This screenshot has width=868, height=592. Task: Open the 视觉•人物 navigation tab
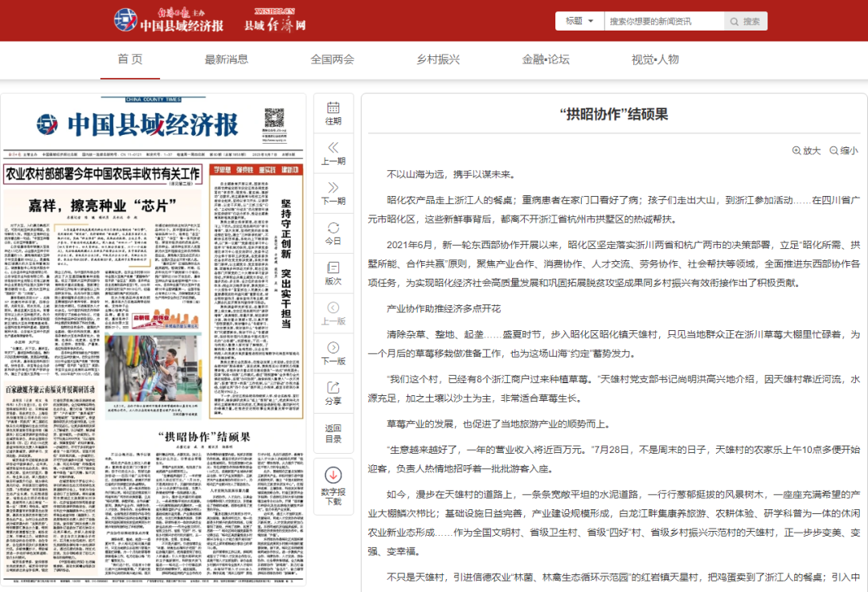coord(655,59)
